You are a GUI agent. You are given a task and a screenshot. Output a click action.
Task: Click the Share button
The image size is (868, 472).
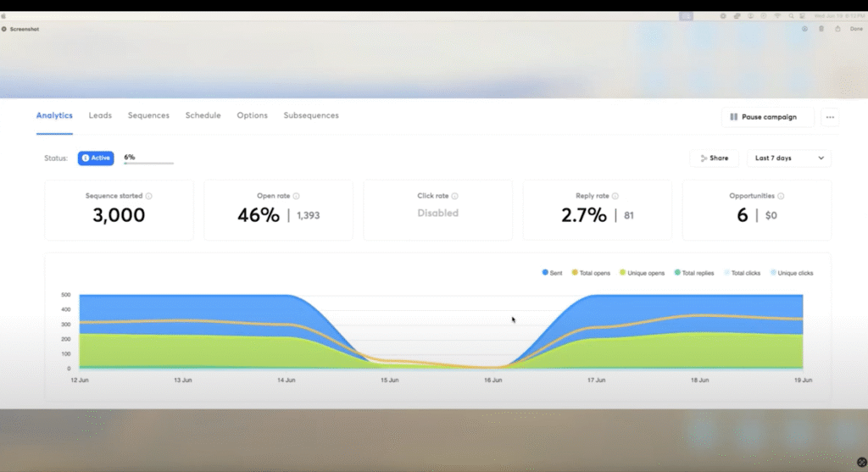(x=714, y=158)
